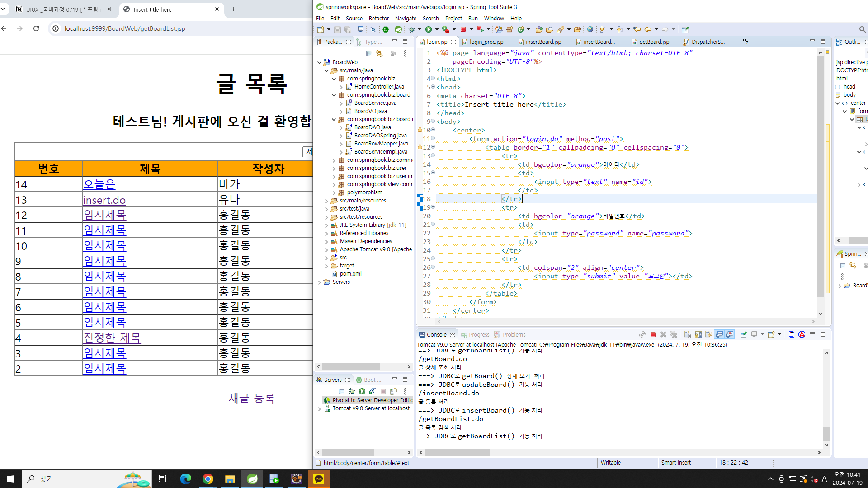Terminate Tomcat with red stop in Console
This screenshot has height=488, width=868.
tap(653, 335)
